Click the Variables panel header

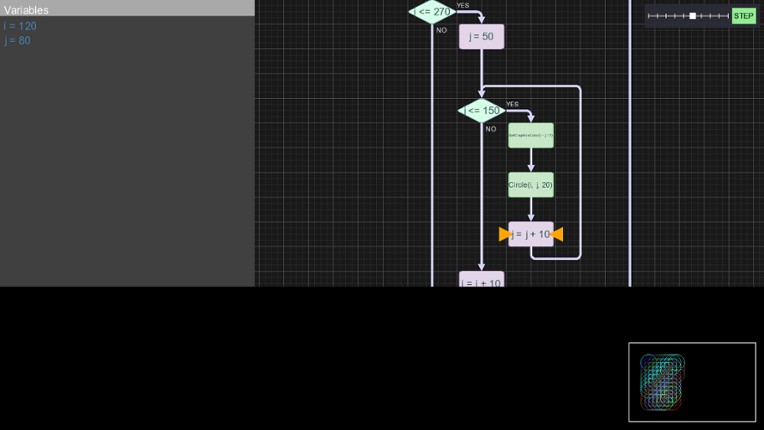point(127,9)
